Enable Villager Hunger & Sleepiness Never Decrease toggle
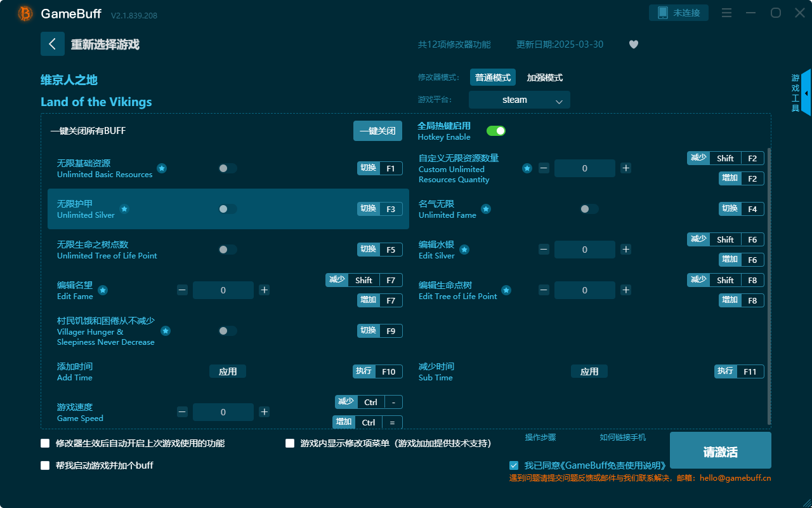This screenshot has height=508, width=812. [228, 331]
